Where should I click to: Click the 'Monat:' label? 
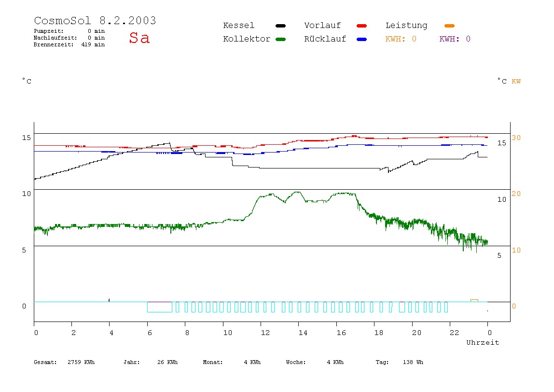click(213, 362)
